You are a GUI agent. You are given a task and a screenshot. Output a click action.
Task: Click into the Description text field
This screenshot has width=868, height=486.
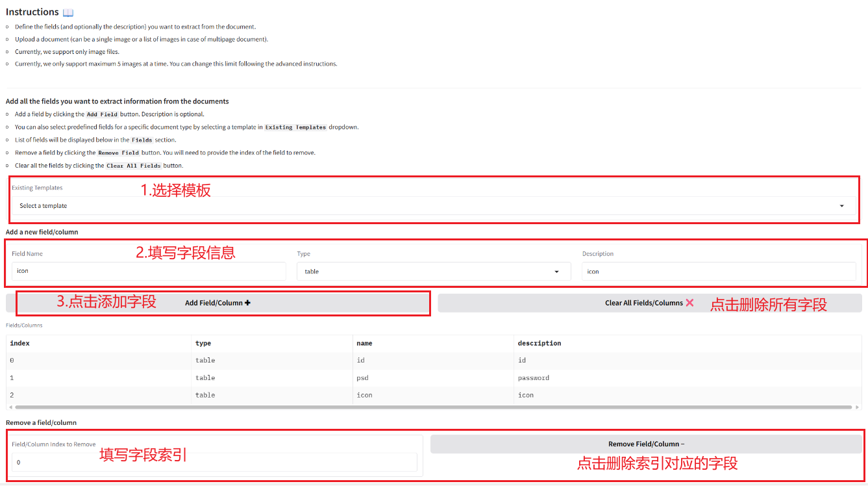pos(718,272)
